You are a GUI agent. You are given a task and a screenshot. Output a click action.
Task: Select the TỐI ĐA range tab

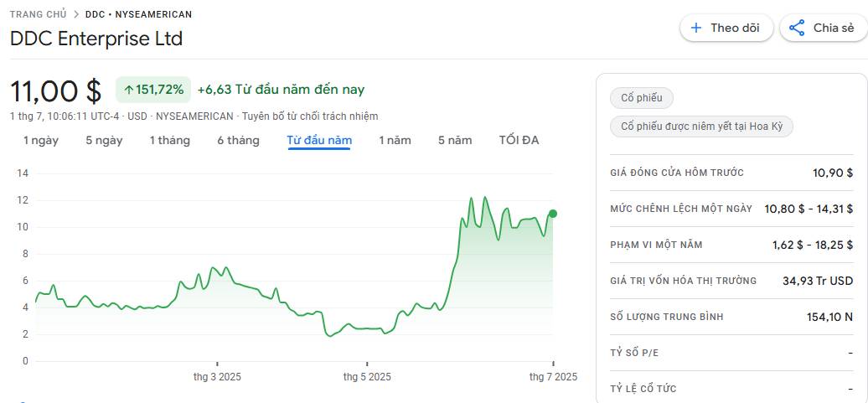pyautogui.click(x=519, y=141)
